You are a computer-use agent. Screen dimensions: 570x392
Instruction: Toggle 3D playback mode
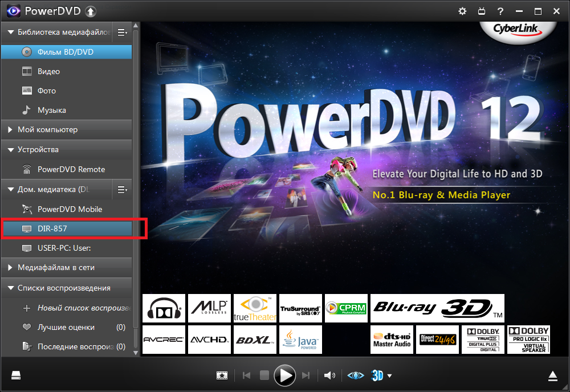pyautogui.click(x=377, y=375)
